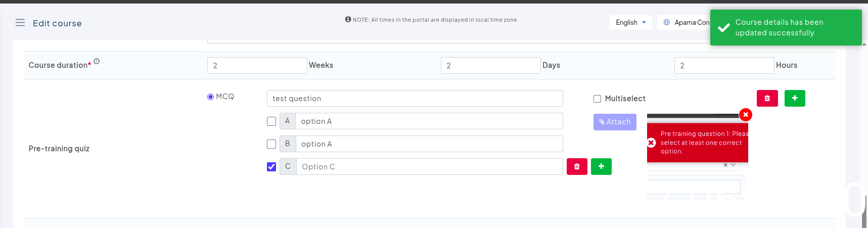868x228 pixels.
Task: Uncheck the option C checkbox
Action: [x=271, y=167]
